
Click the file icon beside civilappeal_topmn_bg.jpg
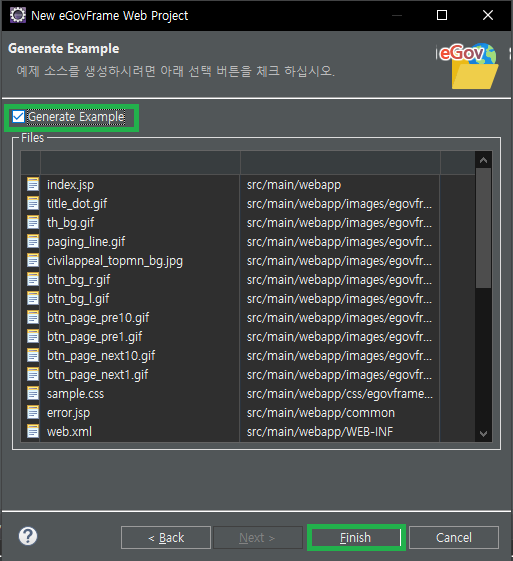[x=33, y=260]
